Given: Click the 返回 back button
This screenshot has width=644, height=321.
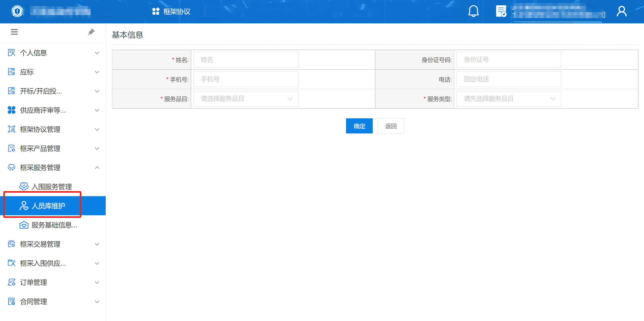Looking at the screenshot, I should point(391,126).
